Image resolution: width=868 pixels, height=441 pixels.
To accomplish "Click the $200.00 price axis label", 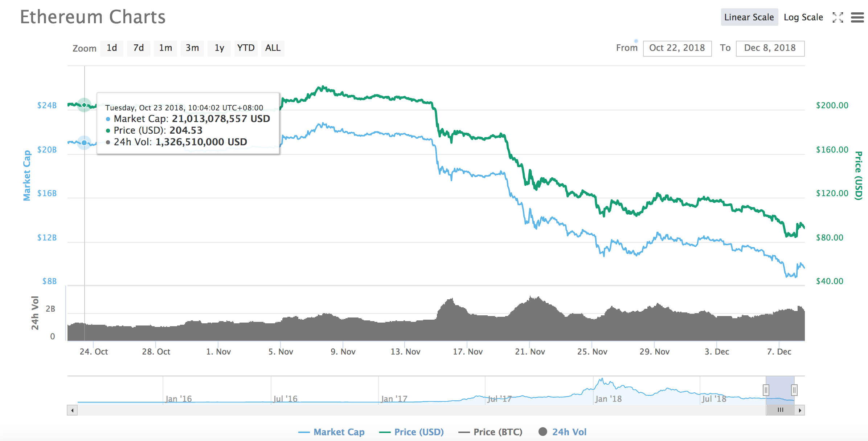I will pyautogui.click(x=832, y=105).
